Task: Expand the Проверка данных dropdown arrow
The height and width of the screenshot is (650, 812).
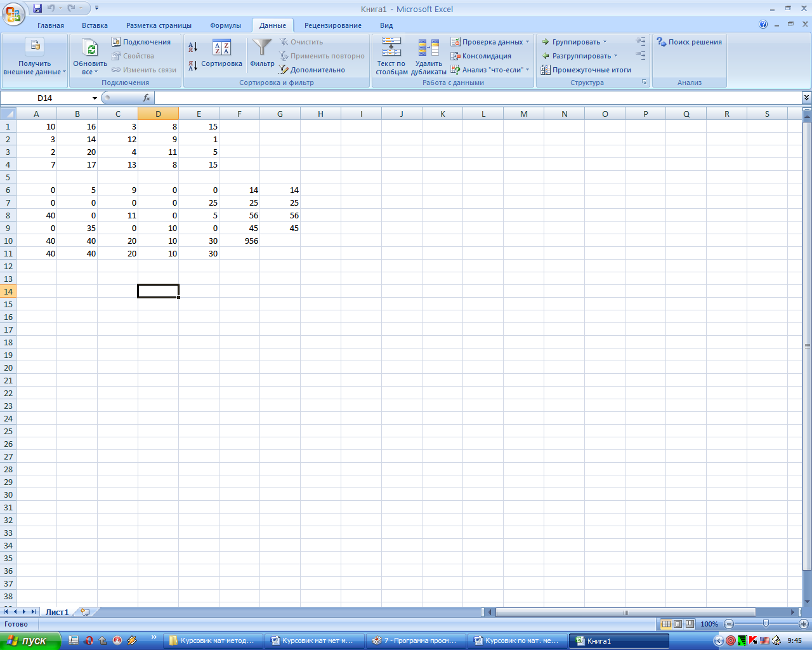Action: pyautogui.click(x=528, y=42)
